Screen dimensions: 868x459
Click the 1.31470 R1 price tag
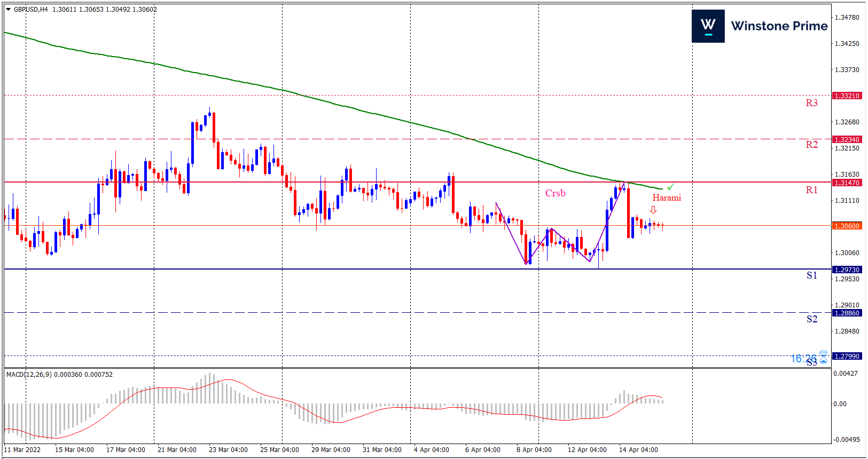(x=847, y=183)
